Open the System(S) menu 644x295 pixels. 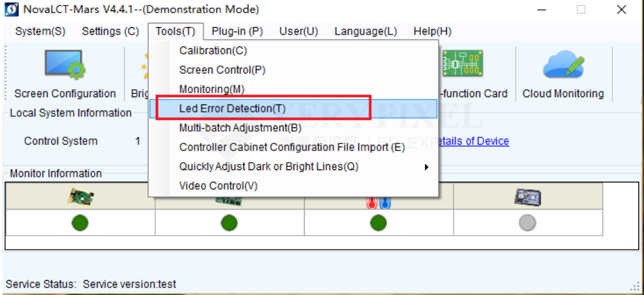pos(40,31)
